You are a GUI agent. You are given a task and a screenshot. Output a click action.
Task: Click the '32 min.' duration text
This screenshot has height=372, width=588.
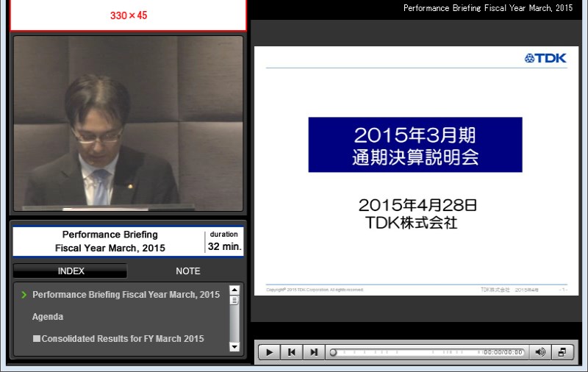pyautogui.click(x=224, y=246)
